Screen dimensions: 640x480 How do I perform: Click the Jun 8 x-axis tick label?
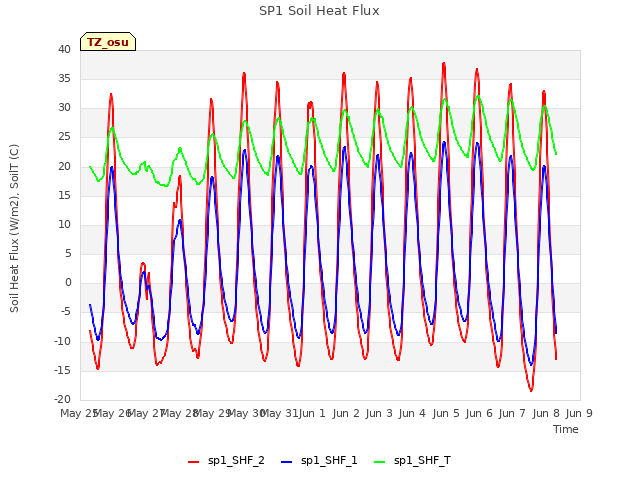(546, 413)
